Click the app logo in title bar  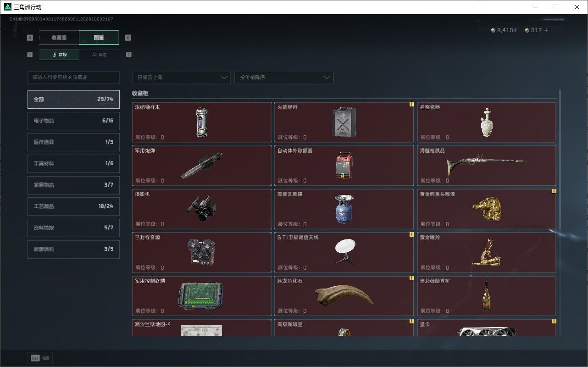click(8, 7)
